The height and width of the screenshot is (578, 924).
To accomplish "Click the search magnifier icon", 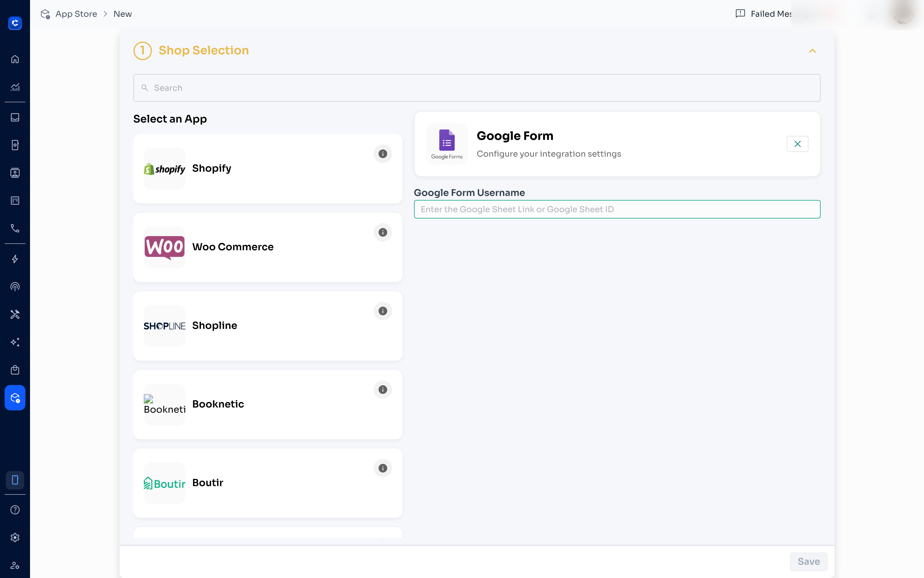I will pos(145,88).
